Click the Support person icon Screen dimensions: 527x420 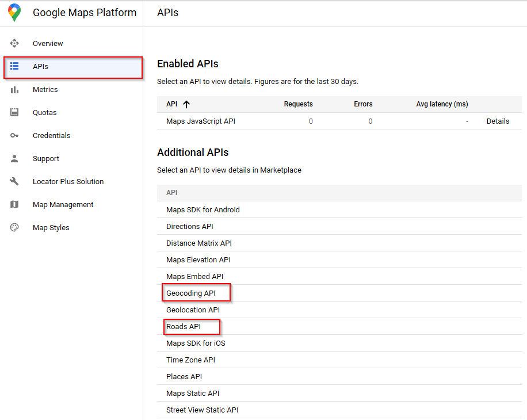pyautogui.click(x=14, y=158)
